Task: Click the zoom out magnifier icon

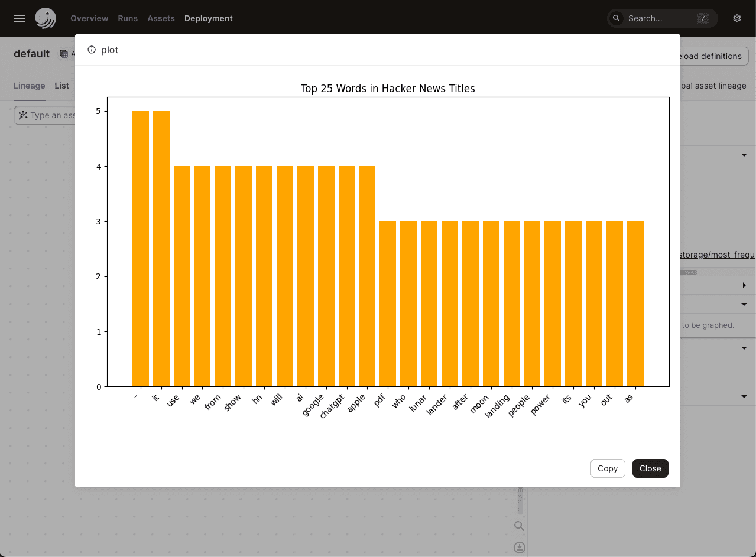Action: (519, 526)
